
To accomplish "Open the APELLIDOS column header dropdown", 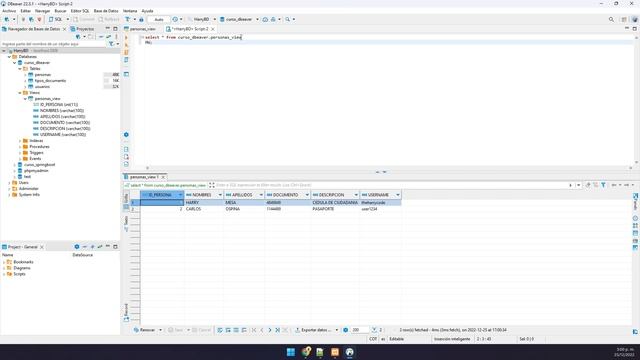I will click(261, 195).
